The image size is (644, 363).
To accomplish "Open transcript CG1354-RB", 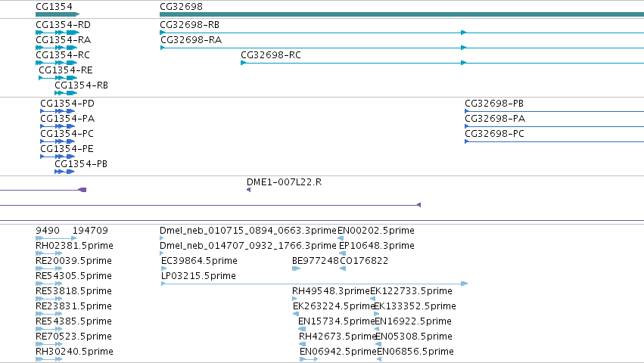I will [x=81, y=85].
